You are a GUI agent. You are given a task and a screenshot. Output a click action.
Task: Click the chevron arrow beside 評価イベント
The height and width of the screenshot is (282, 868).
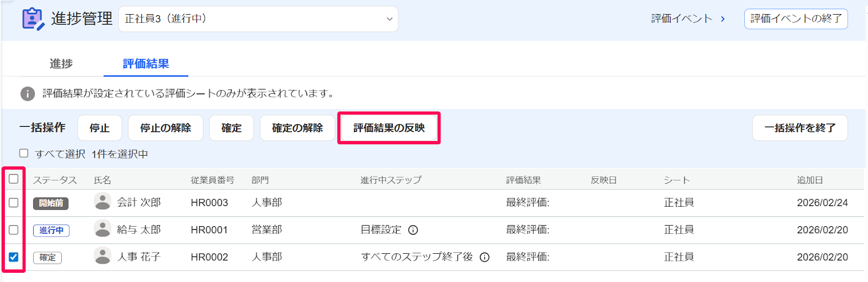723,19
